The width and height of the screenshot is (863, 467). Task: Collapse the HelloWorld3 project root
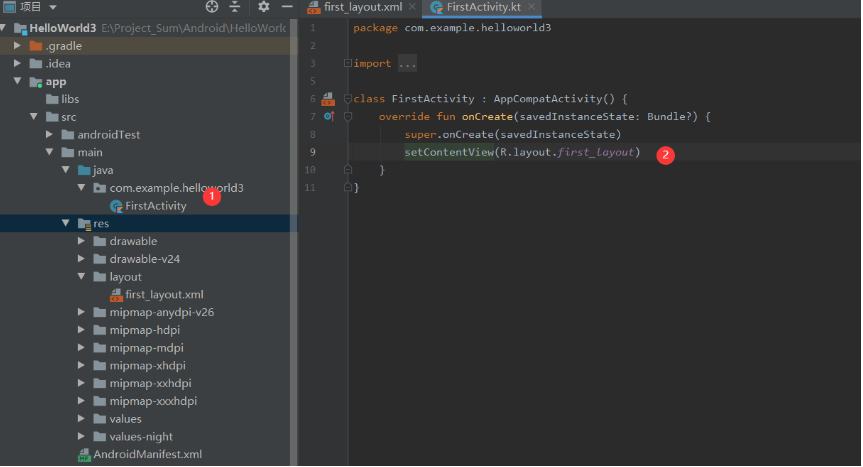tap(3, 27)
